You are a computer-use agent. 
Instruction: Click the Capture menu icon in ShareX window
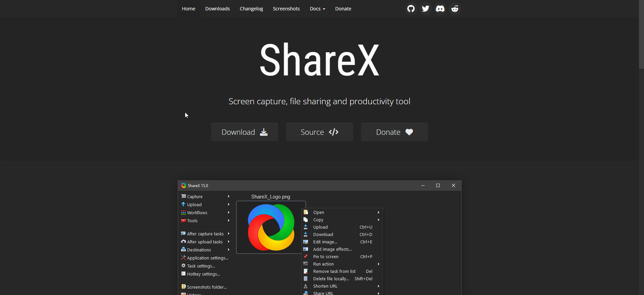coord(183,196)
